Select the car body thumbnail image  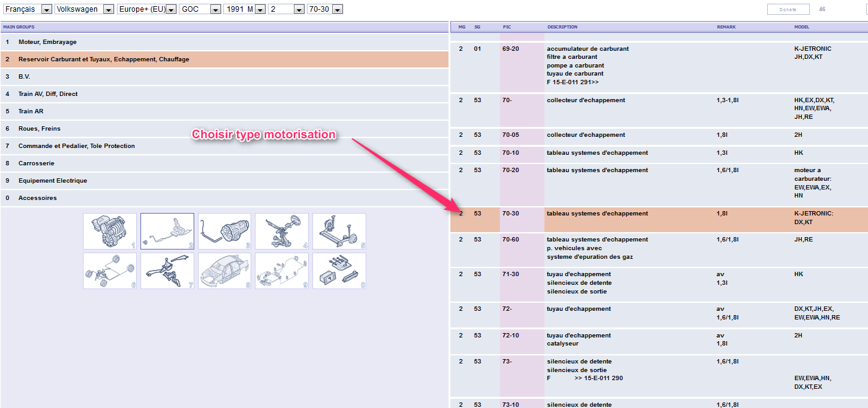[225, 271]
